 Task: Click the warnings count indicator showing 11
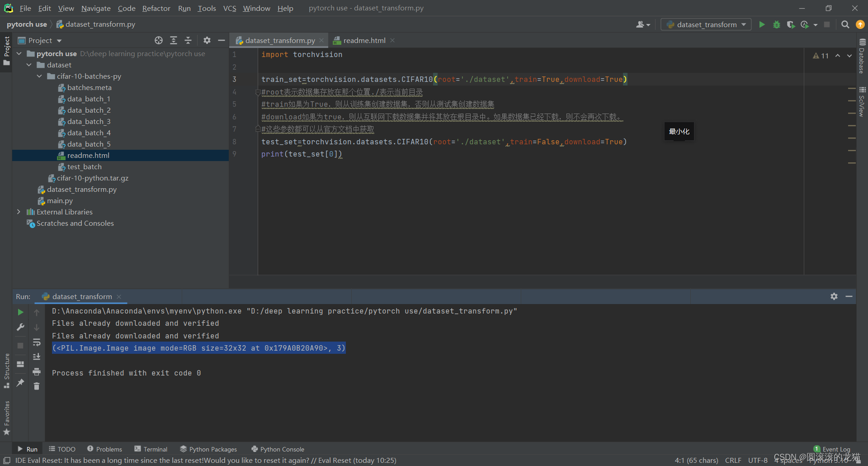click(821, 56)
